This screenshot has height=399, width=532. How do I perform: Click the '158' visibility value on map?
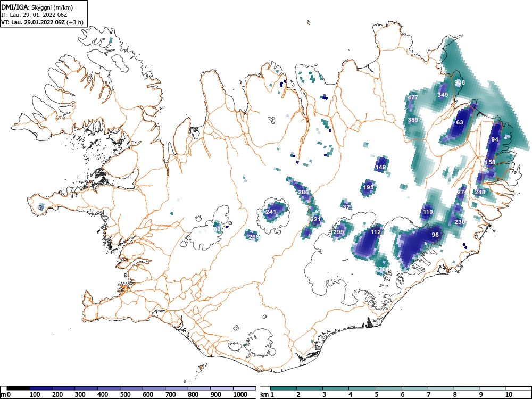pos(491,162)
